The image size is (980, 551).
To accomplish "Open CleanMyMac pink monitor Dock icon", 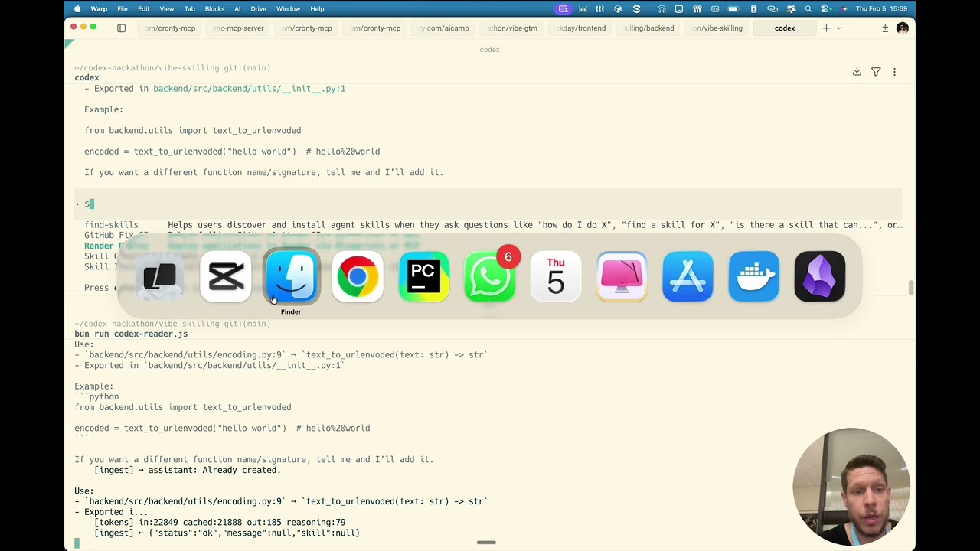I will (x=622, y=276).
